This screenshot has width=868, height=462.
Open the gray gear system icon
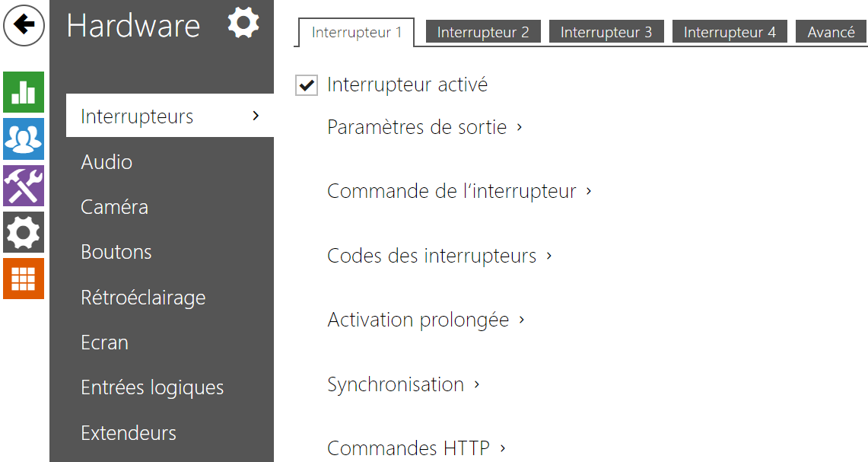[24, 232]
